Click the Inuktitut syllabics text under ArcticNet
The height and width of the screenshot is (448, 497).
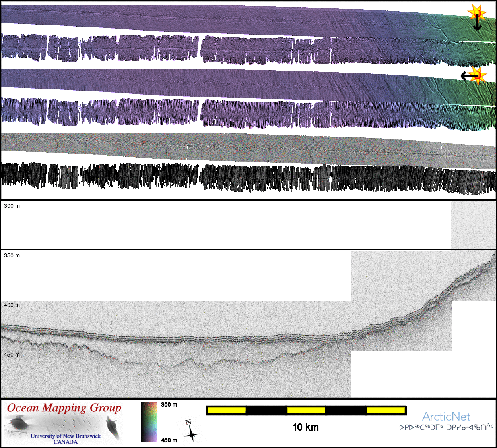pyautogui.click(x=446, y=428)
